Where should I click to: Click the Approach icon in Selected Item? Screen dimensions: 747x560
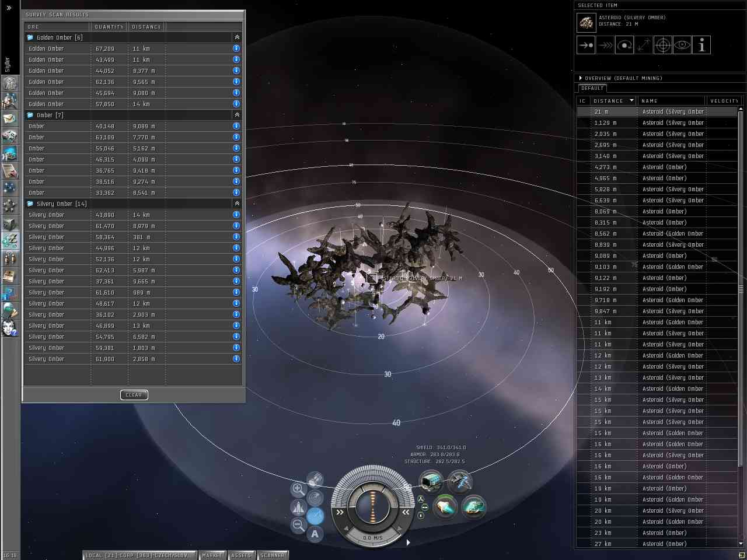(586, 45)
